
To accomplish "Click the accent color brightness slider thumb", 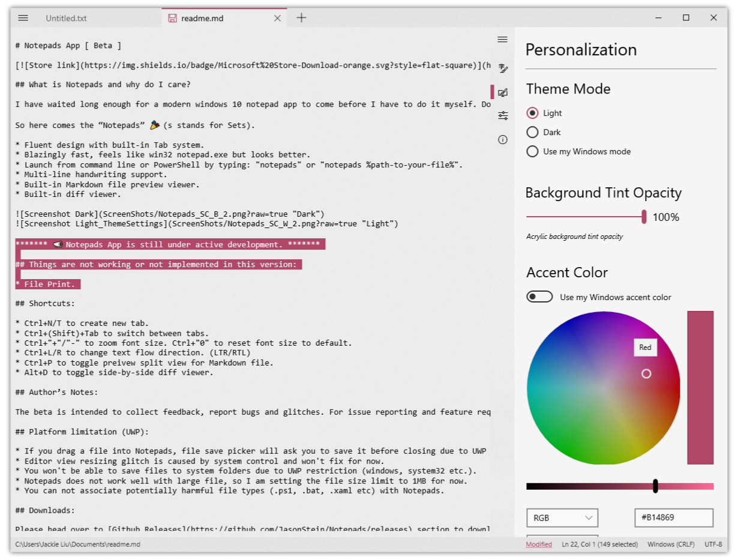I will [x=655, y=486].
